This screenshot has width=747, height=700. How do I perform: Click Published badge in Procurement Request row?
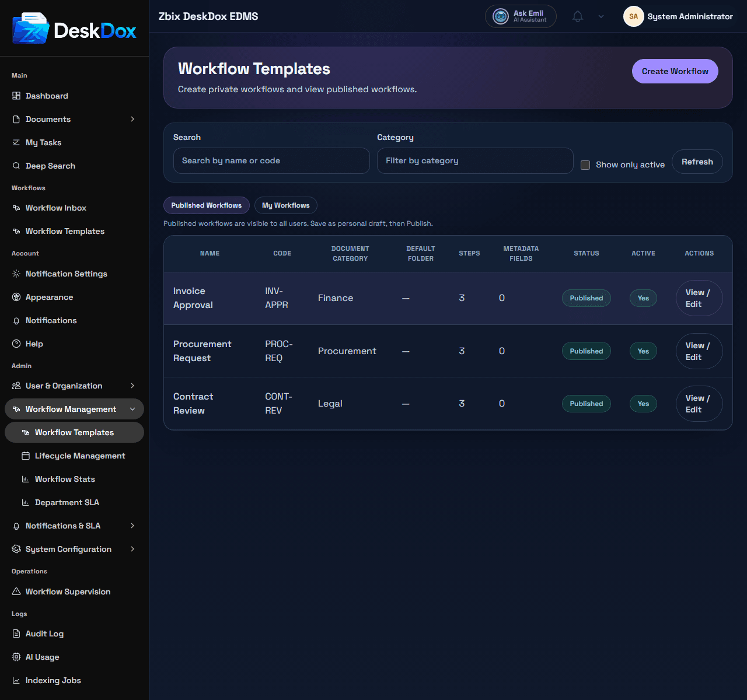[x=587, y=351]
